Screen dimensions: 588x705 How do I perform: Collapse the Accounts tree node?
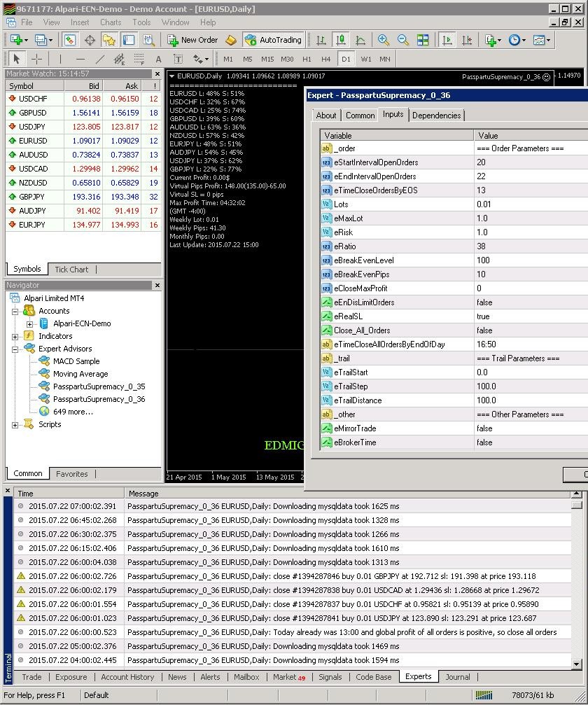point(15,311)
